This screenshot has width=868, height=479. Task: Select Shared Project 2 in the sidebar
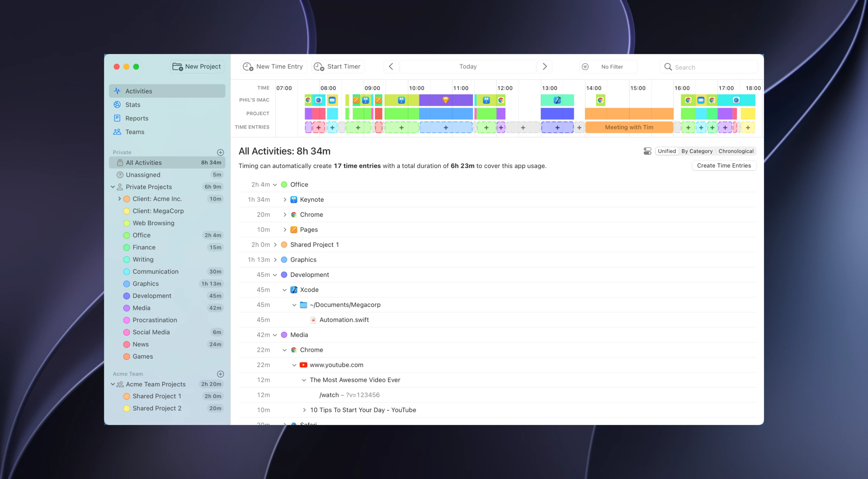click(x=167, y=408)
